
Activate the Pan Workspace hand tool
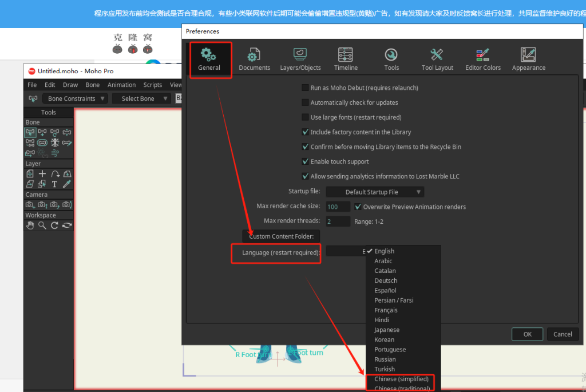coord(30,225)
